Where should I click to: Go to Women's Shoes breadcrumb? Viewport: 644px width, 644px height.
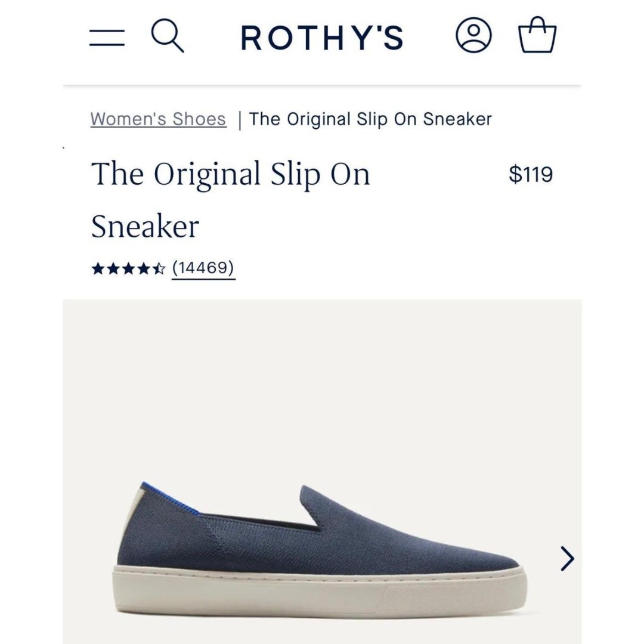[x=158, y=119]
